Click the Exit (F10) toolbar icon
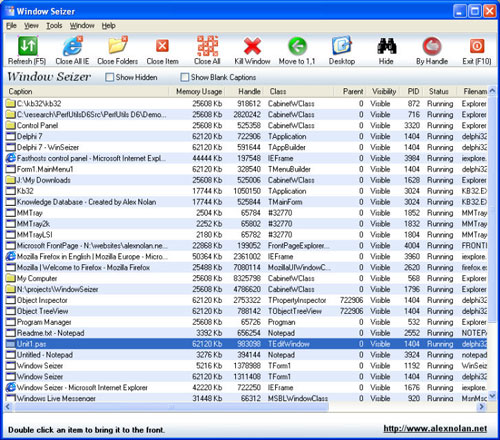This screenshot has height=440, width=500. pos(477,46)
